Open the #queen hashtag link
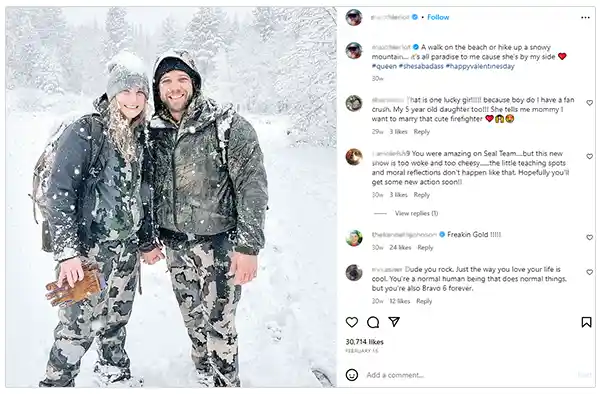This screenshot has height=394, width=600. [384, 66]
